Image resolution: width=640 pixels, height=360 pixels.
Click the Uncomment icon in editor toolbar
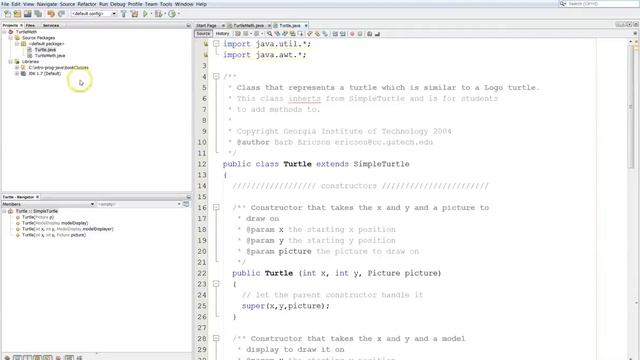(x=377, y=34)
